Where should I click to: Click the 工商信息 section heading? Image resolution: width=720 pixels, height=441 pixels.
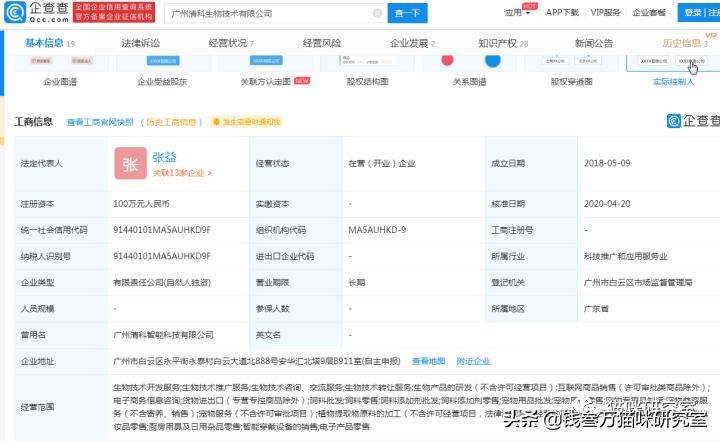[x=34, y=122]
